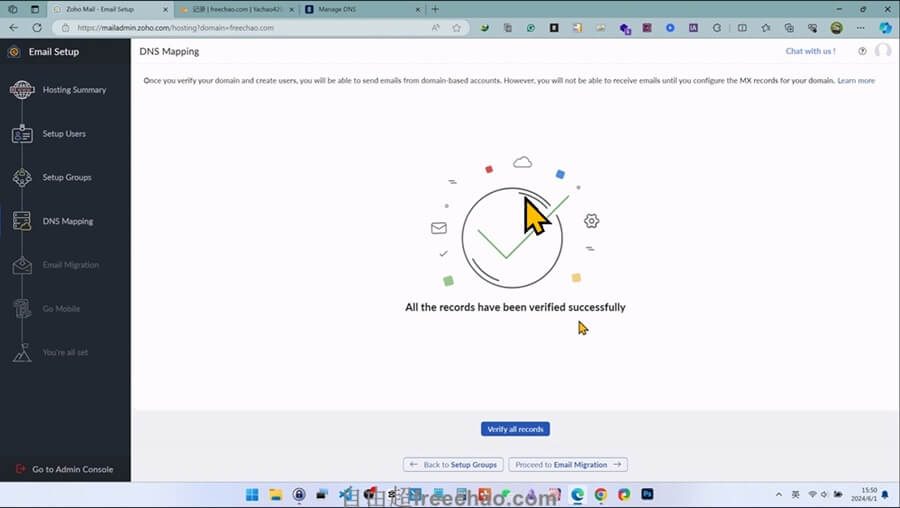Select the Setup Groups sidebar icon
Image resolution: width=900 pixels, height=508 pixels.
[x=22, y=178]
